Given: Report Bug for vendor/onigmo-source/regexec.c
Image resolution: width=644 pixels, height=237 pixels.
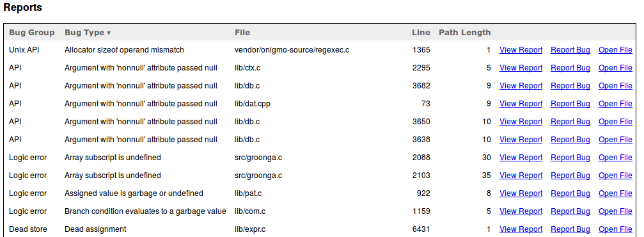Looking at the screenshot, I should [x=570, y=50].
